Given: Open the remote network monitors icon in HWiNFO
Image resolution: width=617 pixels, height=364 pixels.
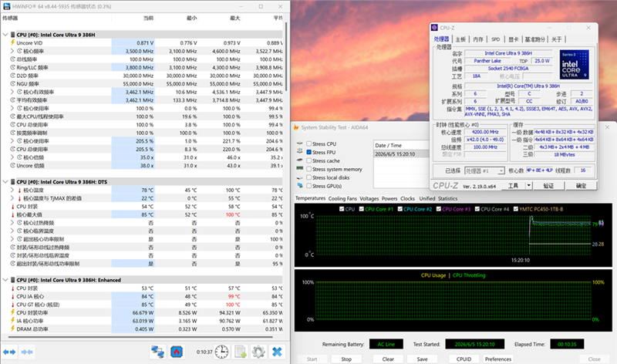Looking at the screenshot, I should tap(158, 352).
